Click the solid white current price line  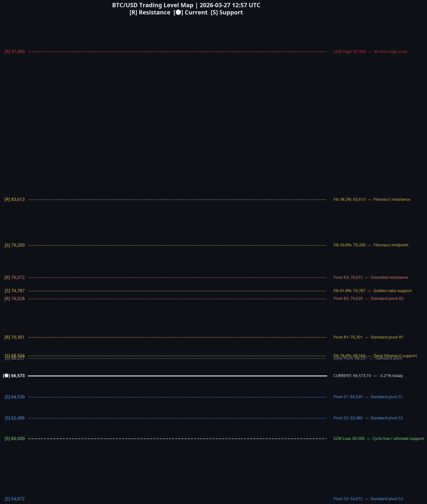178,376
